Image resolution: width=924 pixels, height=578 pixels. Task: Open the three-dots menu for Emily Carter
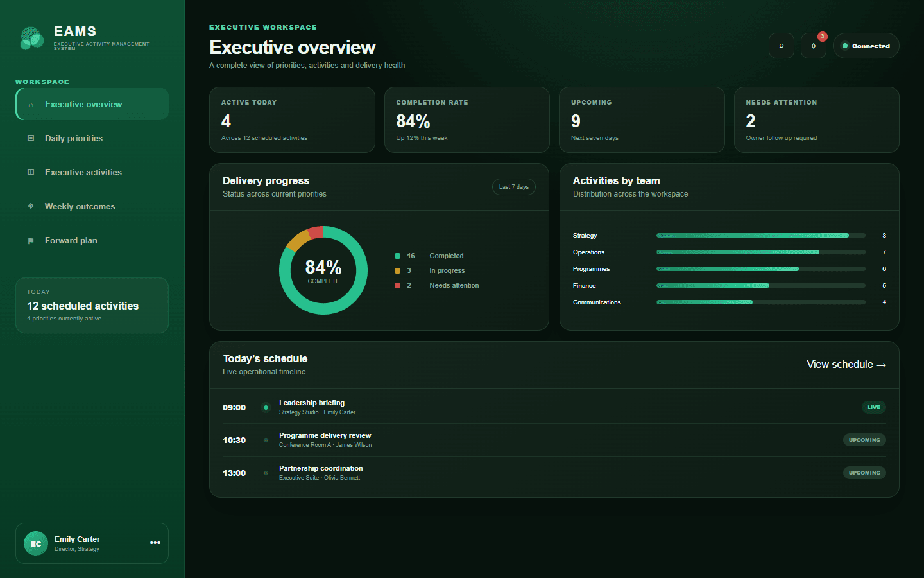point(155,543)
